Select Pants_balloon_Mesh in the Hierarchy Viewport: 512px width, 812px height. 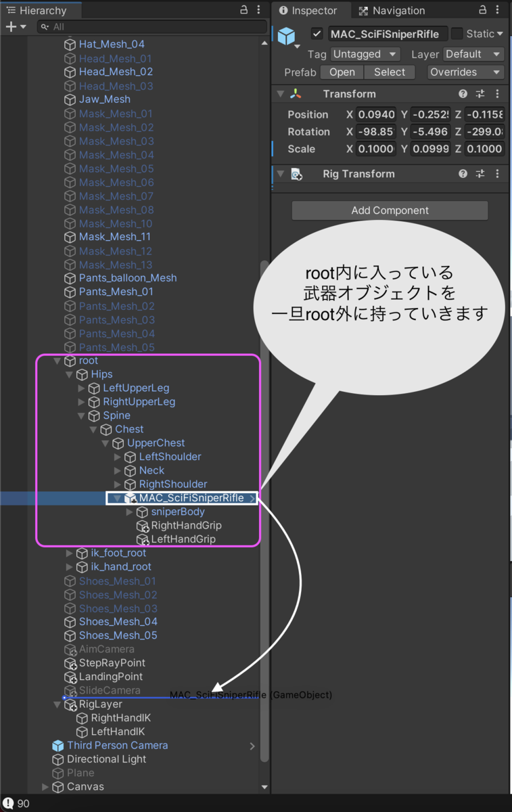click(128, 278)
